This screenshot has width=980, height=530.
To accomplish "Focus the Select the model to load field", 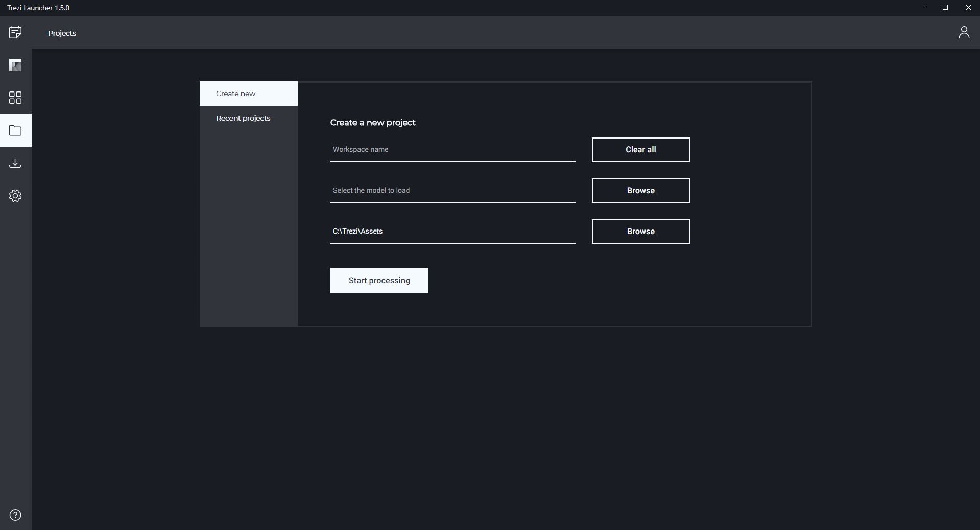I will (453, 191).
